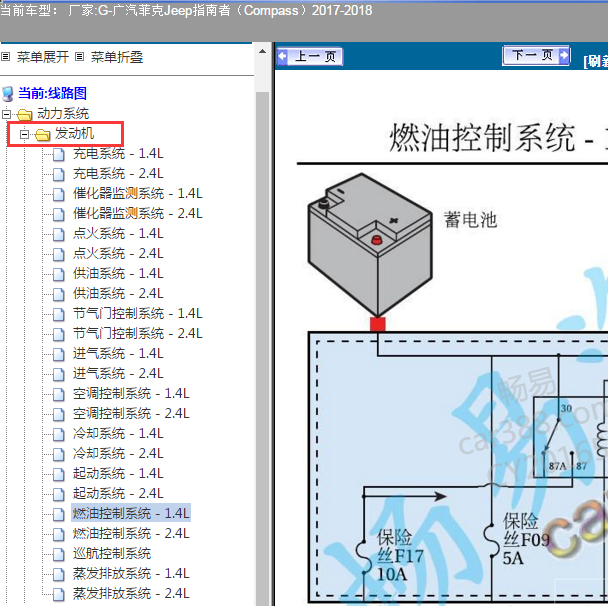Open 节气门控制系统 - 1.4L page icon
This screenshot has height=606, width=608.
[x=59, y=314]
